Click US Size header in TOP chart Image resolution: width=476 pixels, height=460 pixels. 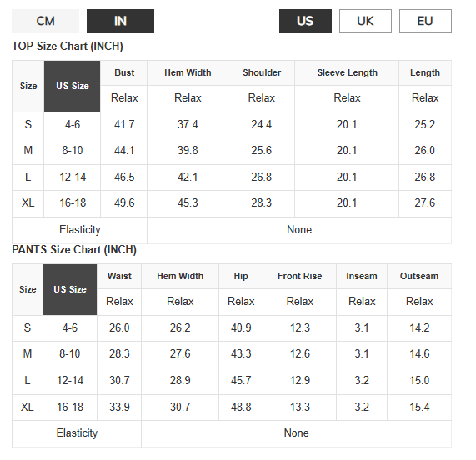click(x=73, y=86)
